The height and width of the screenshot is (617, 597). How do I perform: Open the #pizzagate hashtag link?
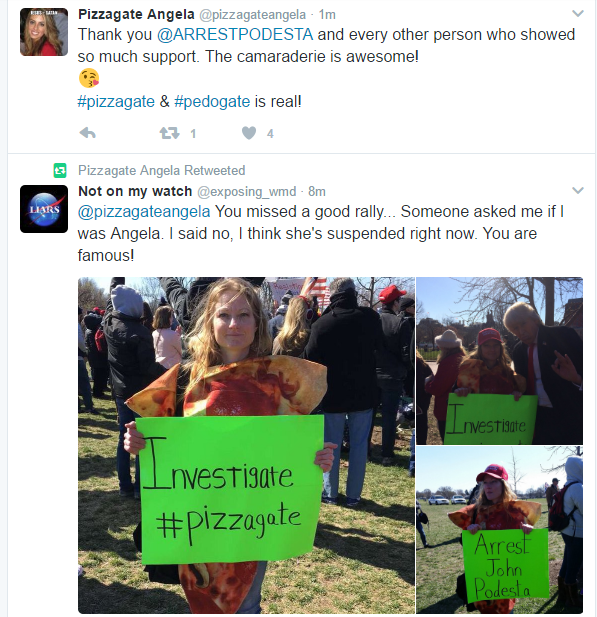point(116,102)
